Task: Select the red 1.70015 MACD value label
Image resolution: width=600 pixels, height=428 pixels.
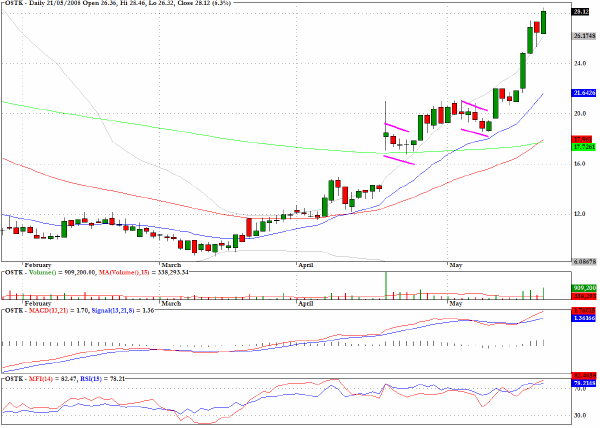Action: pos(584,311)
